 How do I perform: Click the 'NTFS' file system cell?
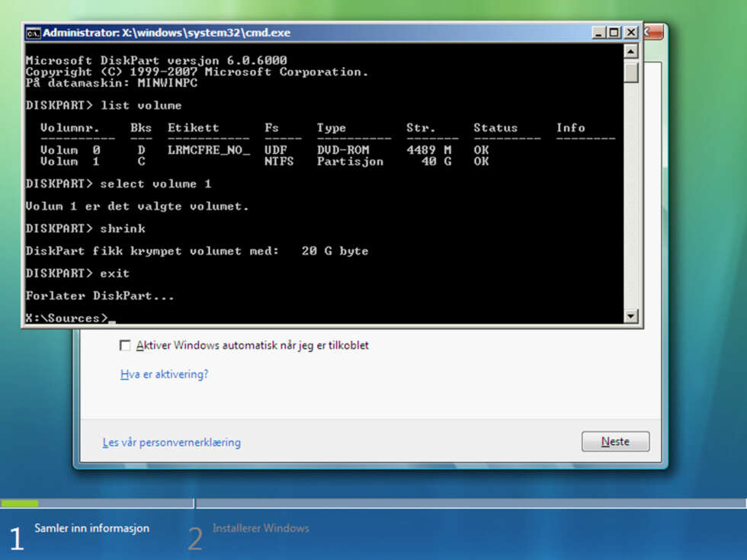point(279,162)
